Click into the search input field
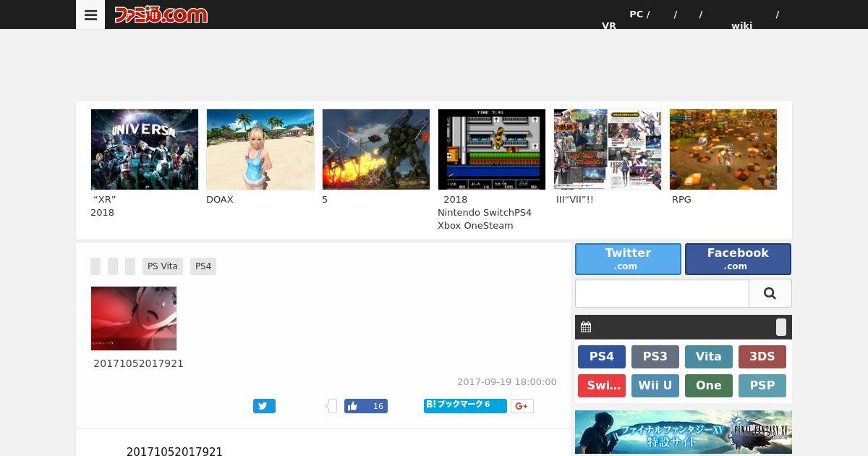Screen dimensions: 868x456 pyautogui.click(x=662, y=293)
